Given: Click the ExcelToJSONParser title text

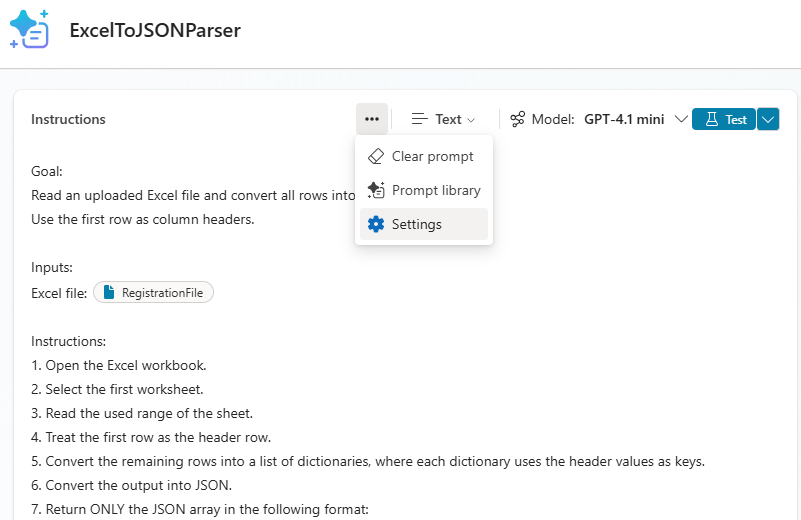Looking at the screenshot, I should 155,30.
